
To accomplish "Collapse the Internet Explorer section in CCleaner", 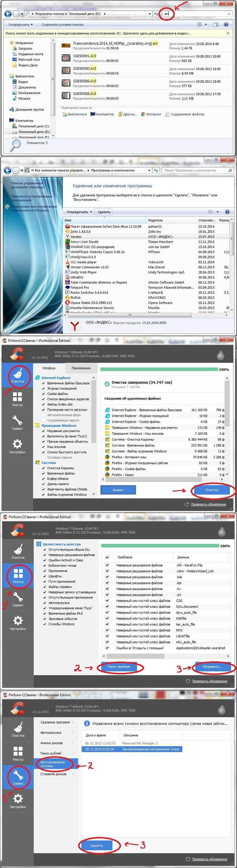I will pyautogui.click(x=93, y=378).
